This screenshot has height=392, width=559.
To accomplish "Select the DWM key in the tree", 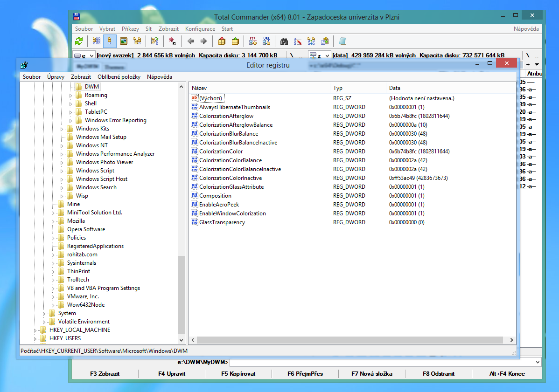I will coord(91,87).
